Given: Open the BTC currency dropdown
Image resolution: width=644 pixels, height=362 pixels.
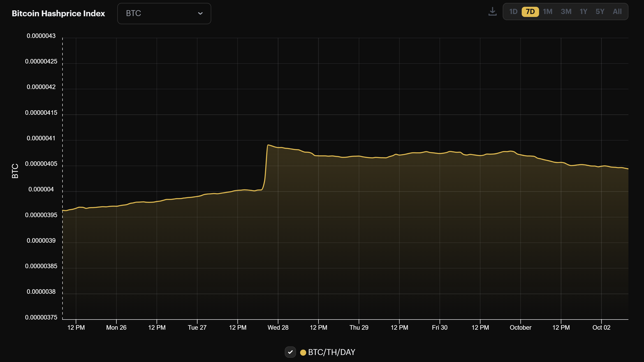Looking at the screenshot, I should [x=164, y=14].
